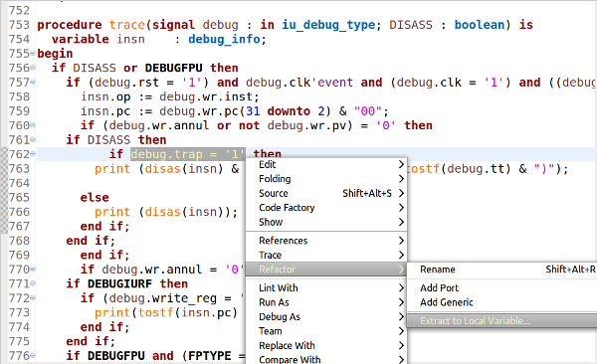Open the Debug As submenu
Screen dimensions: 597x364
coord(326,317)
